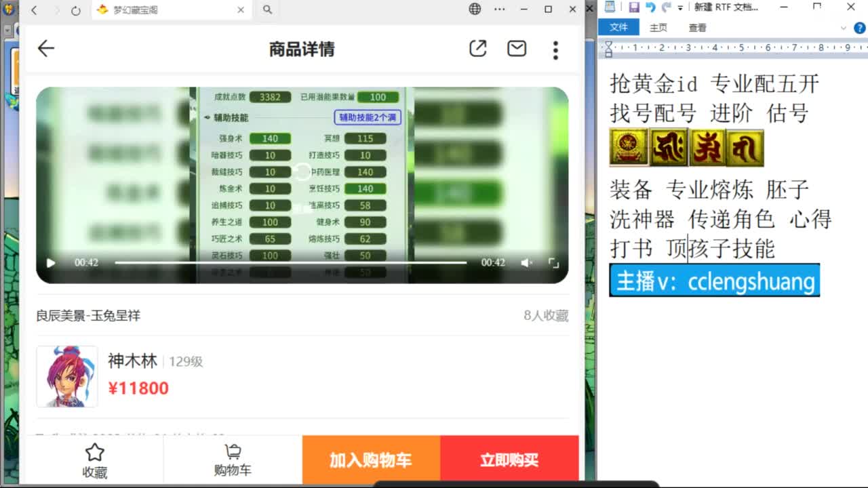This screenshot has width=868, height=488.
Task: Expand the WordPad ribbon chevron
Action: [x=844, y=28]
